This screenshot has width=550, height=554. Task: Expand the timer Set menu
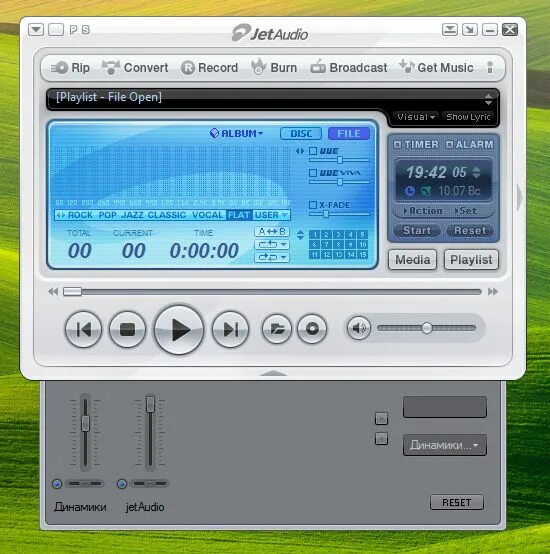tap(466, 211)
